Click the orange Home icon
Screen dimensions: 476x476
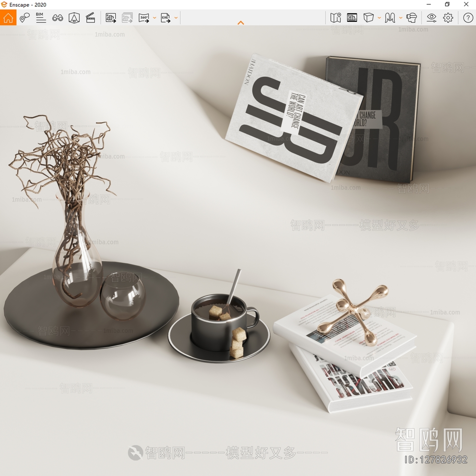(8, 18)
